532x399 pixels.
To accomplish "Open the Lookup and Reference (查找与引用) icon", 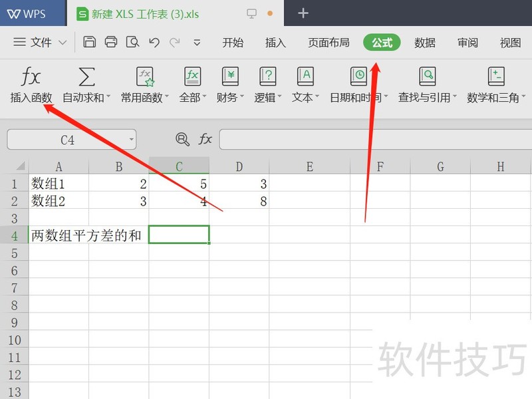I will pyautogui.click(x=427, y=77).
